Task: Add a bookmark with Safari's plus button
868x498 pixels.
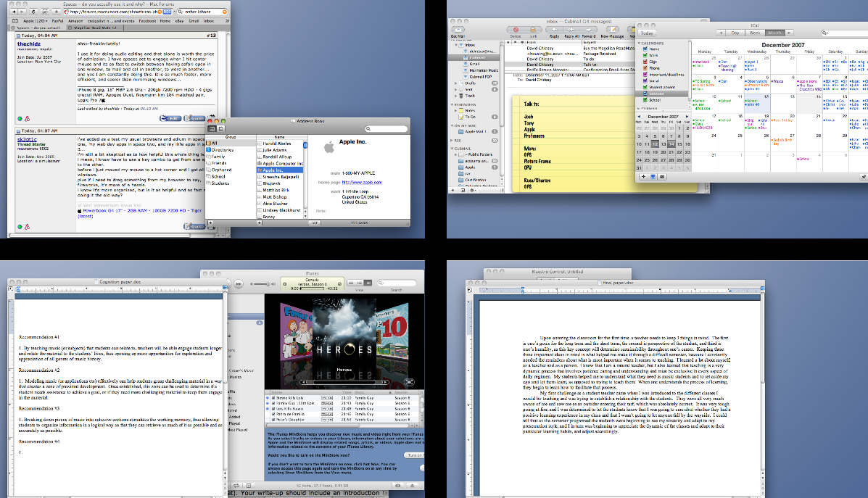Action: click(56, 12)
